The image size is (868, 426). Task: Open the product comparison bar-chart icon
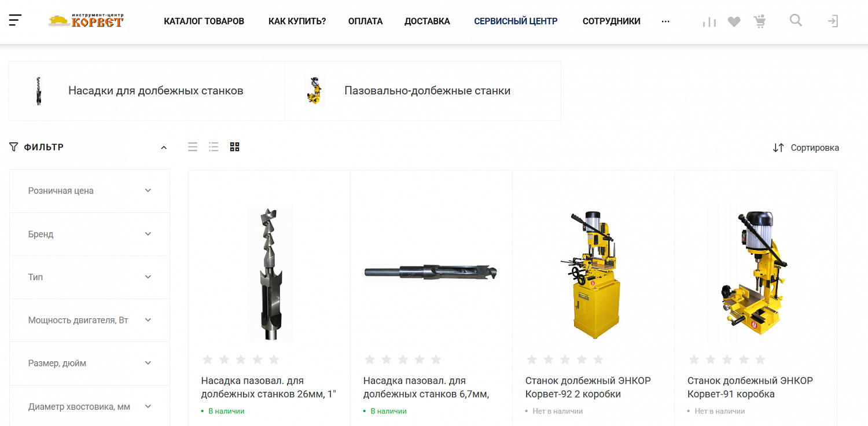[x=709, y=22]
